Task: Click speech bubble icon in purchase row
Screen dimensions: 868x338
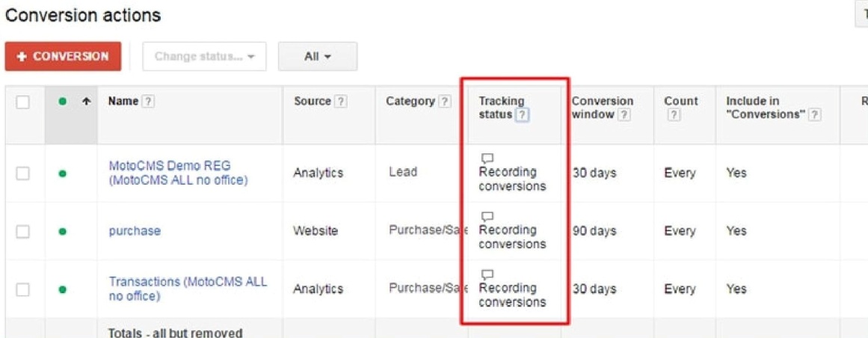Action: click(x=487, y=216)
